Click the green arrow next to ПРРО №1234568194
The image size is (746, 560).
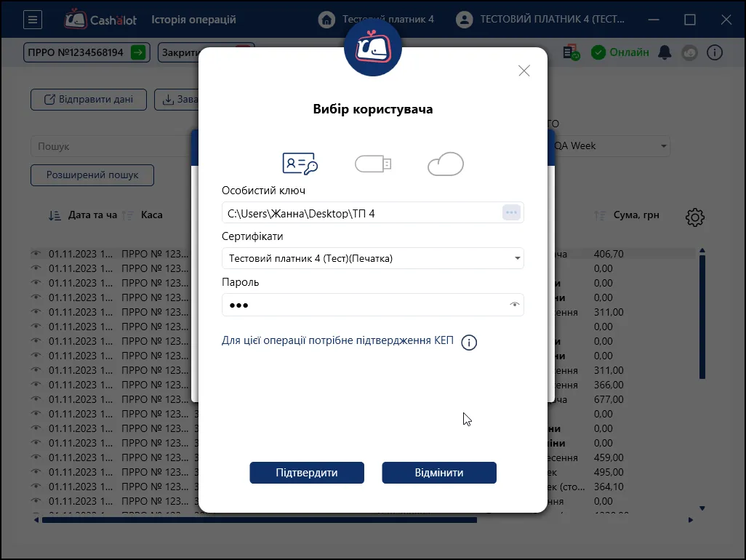pos(138,52)
